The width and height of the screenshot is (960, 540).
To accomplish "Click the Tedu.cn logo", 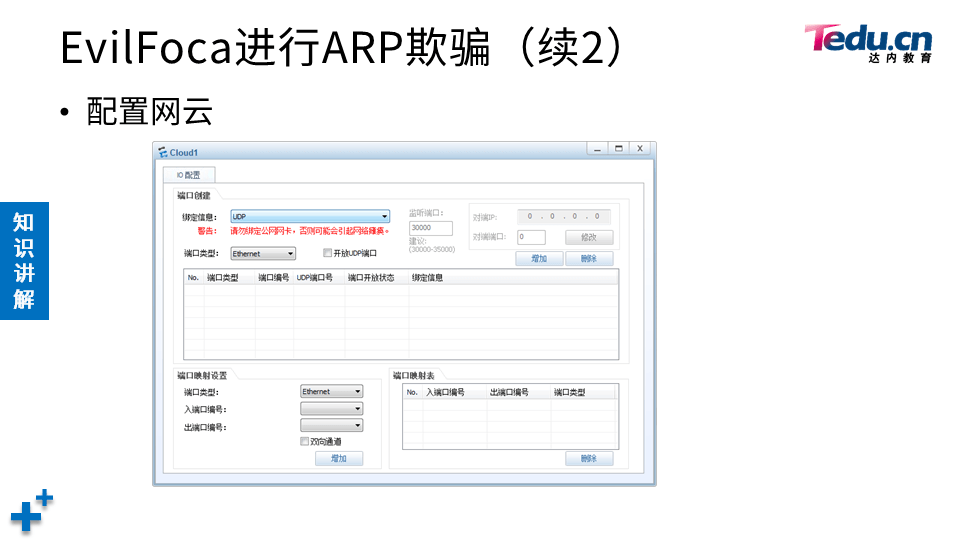I will click(868, 43).
